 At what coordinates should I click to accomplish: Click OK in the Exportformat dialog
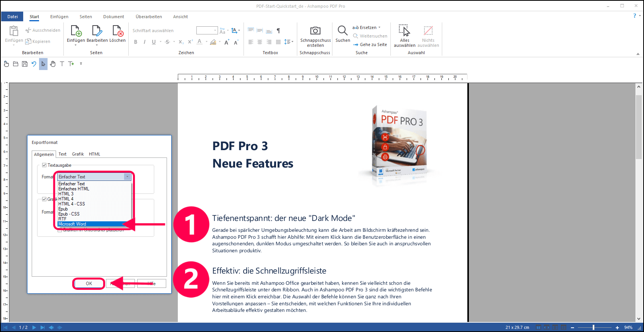click(89, 284)
